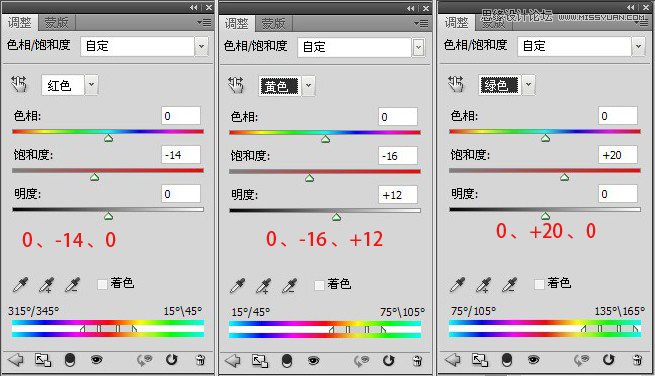655x376 pixels.
Task: Click hue field in Yellow panel
Action: 398,117
